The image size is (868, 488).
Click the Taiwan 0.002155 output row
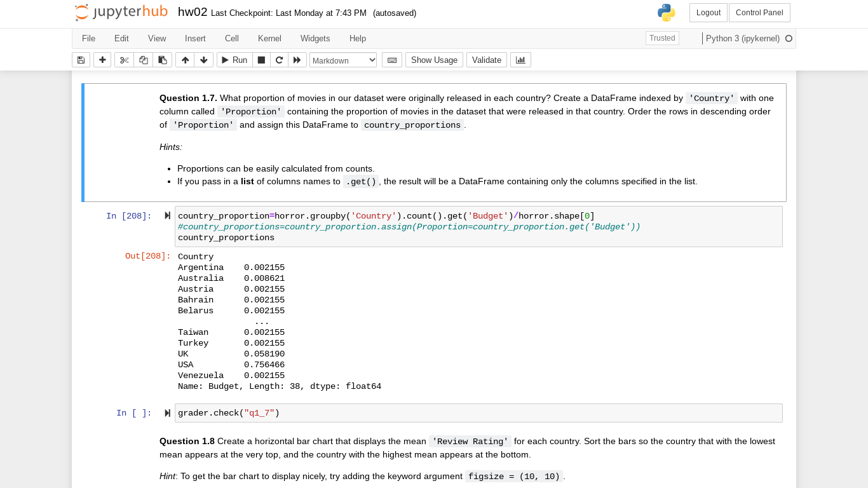231,332
